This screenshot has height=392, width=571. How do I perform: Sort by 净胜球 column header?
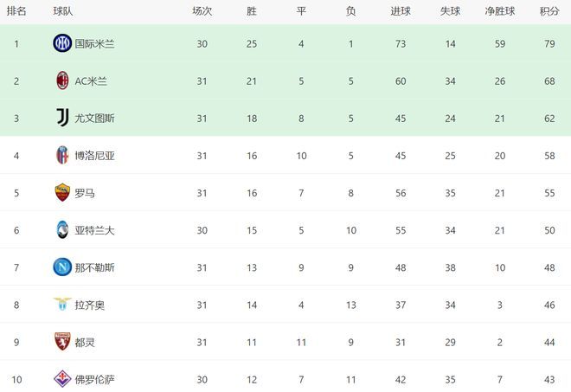pyautogui.click(x=500, y=11)
